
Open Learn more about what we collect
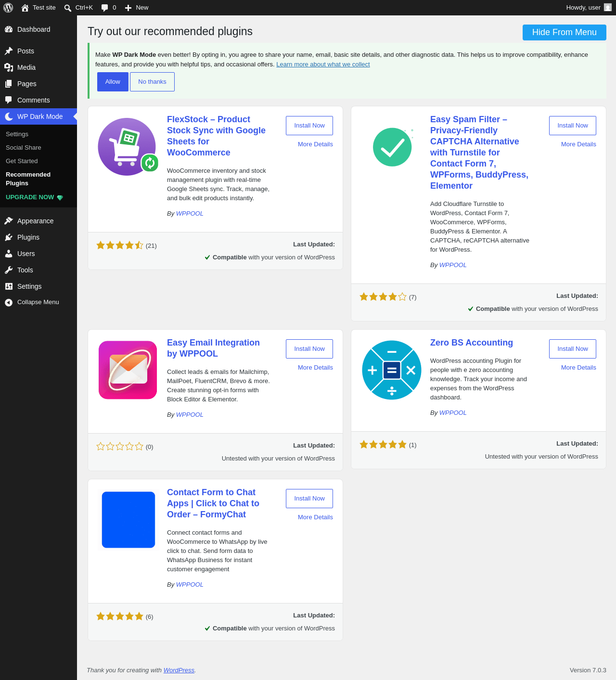323,64
